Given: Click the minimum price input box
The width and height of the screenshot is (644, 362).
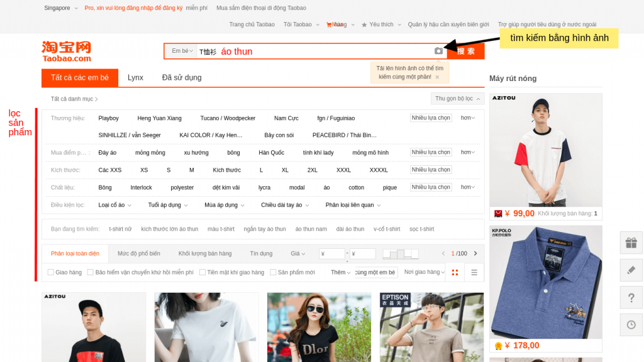Looking at the screenshot, I should coord(332,254).
